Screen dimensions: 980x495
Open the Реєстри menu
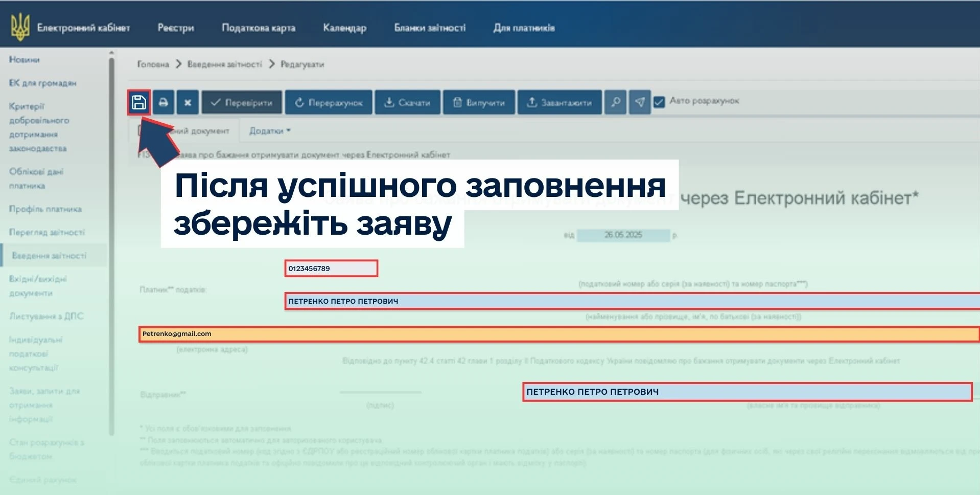click(x=176, y=28)
